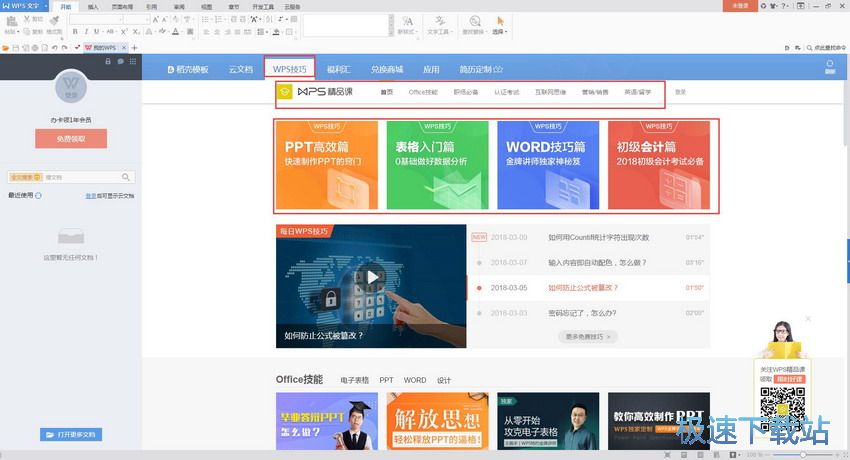
Task: Click the 密码忘记了，怎么办？ video entry
Action: (582, 313)
